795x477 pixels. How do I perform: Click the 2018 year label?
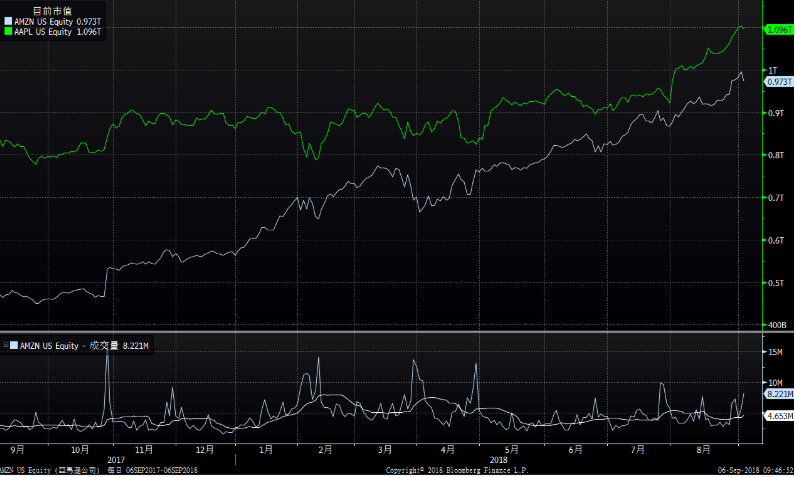498,460
